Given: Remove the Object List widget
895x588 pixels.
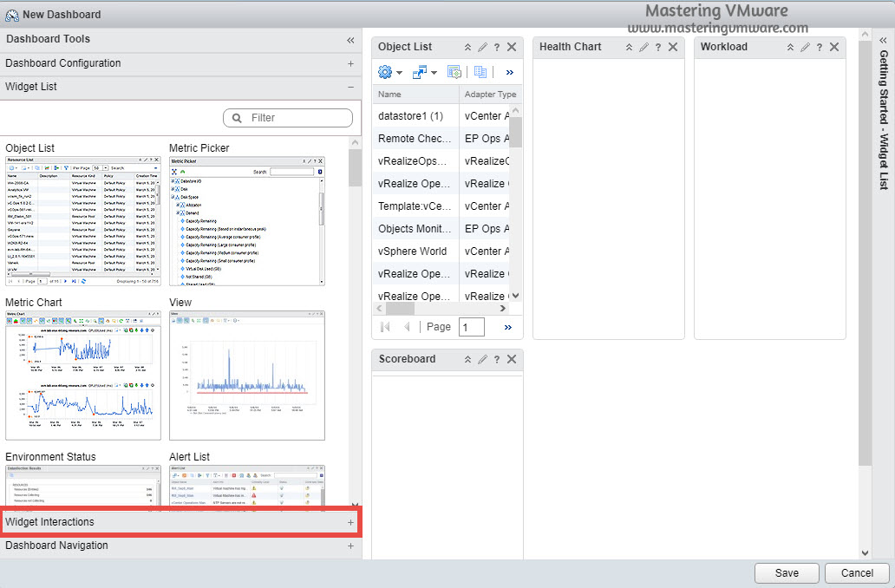Looking at the screenshot, I should (x=512, y=47).
